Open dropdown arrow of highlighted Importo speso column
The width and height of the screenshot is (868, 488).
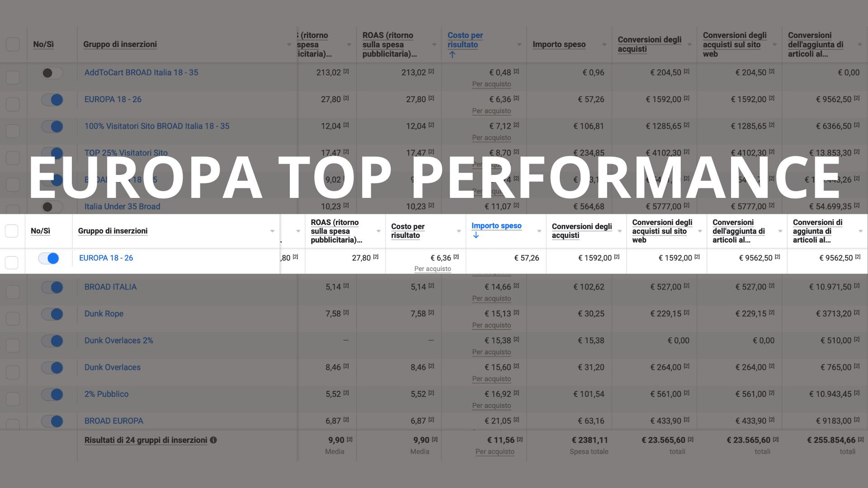(x=539, y=231)
